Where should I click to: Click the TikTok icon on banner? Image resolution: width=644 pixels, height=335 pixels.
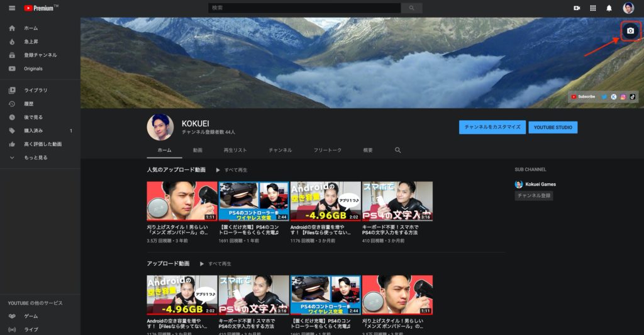(x=633, y=96)
